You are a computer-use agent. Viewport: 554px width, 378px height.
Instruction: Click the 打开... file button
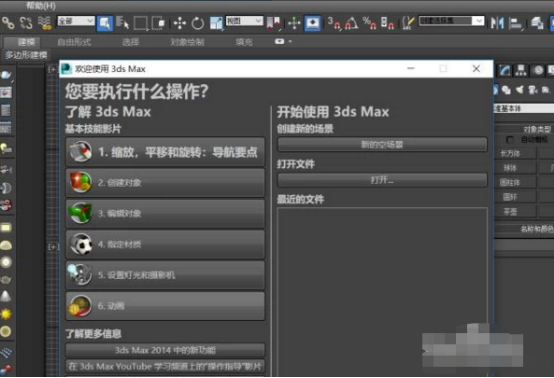click(382, 180)
